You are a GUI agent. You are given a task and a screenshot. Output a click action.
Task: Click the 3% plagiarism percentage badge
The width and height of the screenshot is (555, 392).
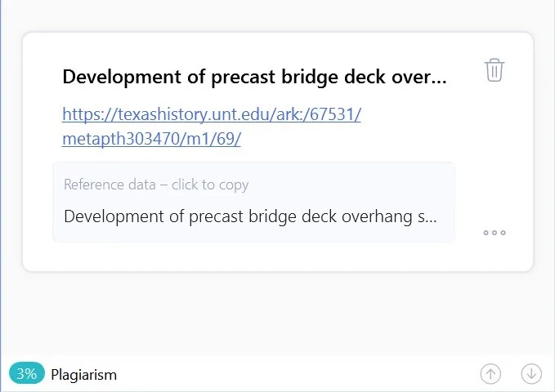(26, 374)
